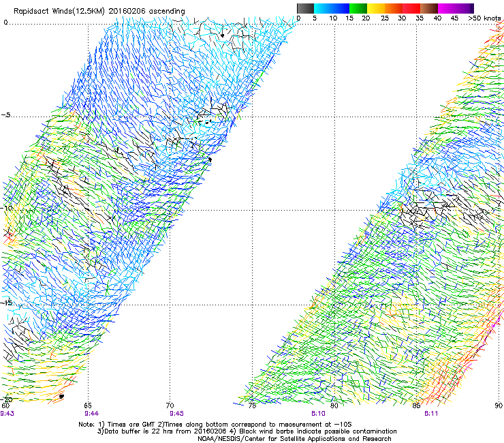Screen dimensions: 504x443
Task: Click the green 15–20 knots legend segment
Action: pos(358,8)
